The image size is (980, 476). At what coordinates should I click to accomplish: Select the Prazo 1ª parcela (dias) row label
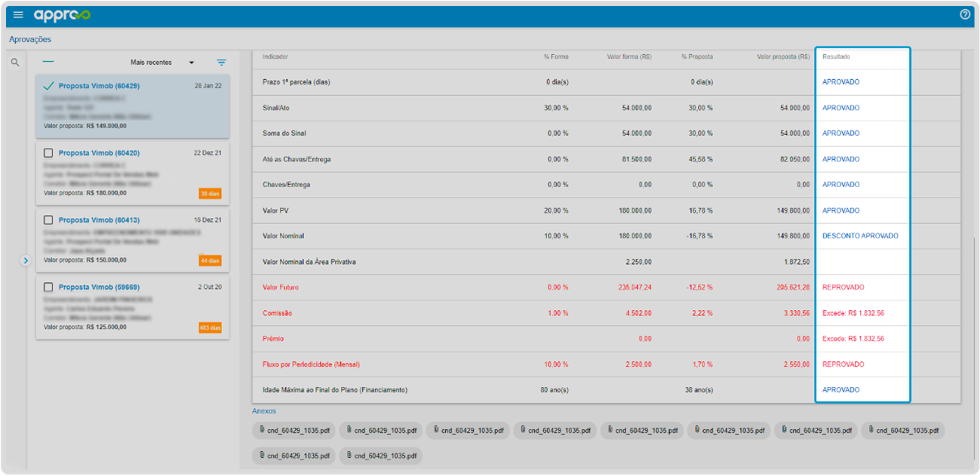(x=296, y=82)
